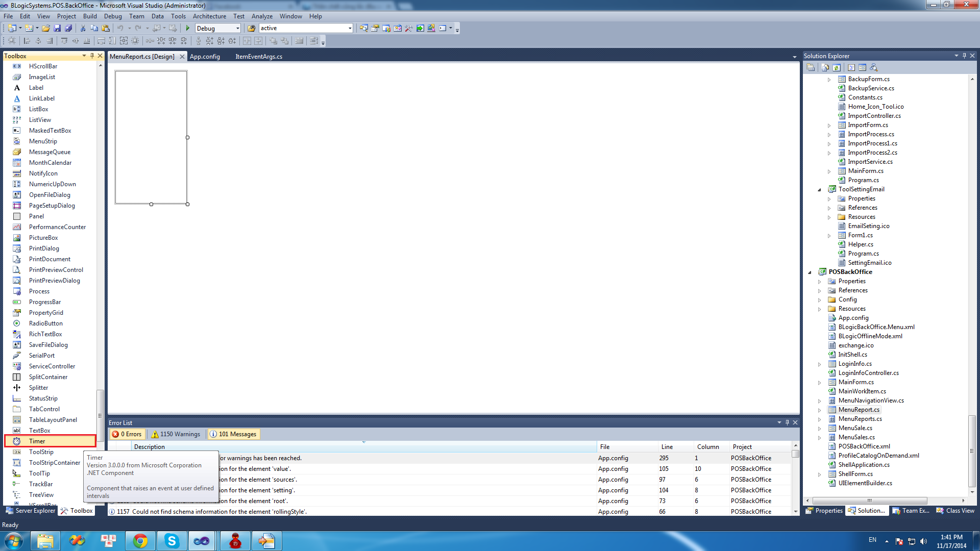Click the Solution Explorer horizontal scrollbar
This screenshot has height=551, width=980.
tap(869, 500)
